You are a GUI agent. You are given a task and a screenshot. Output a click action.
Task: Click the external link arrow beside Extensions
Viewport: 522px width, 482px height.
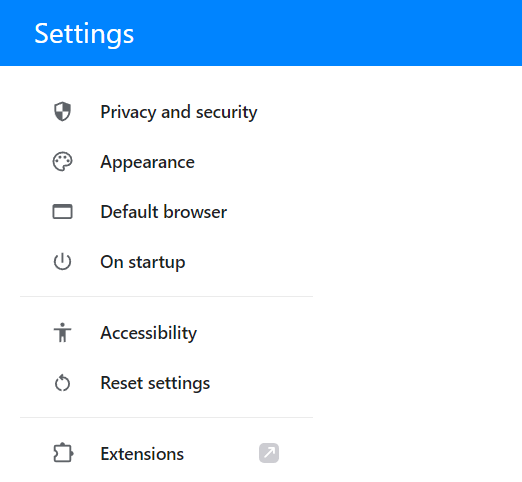coord(269,453)
